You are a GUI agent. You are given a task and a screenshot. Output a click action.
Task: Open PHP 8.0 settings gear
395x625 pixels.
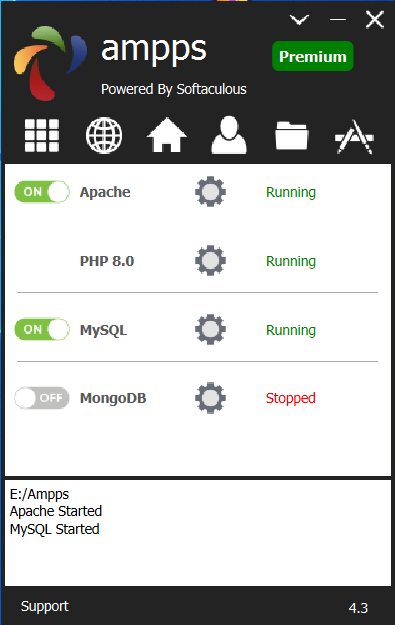pos(210,260)
